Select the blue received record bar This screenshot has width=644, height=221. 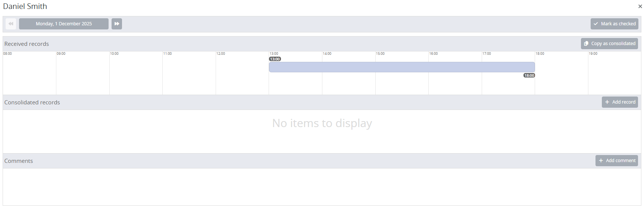tap(402, 67)
